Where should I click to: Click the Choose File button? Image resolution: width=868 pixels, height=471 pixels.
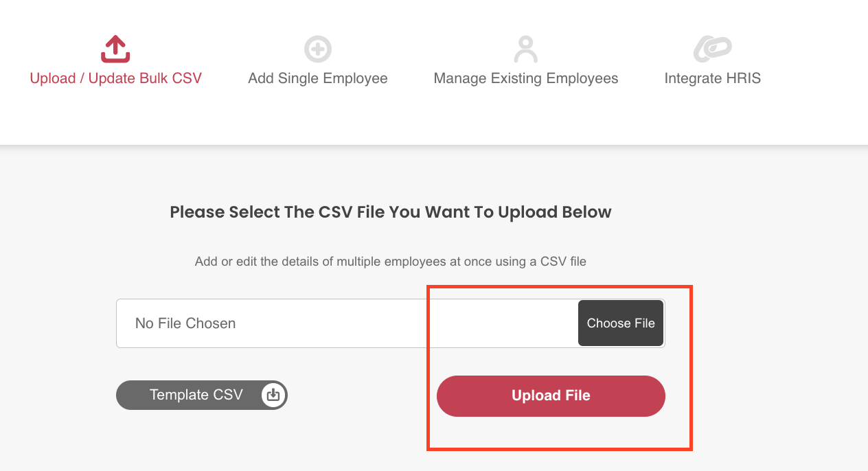click(621, 323)
